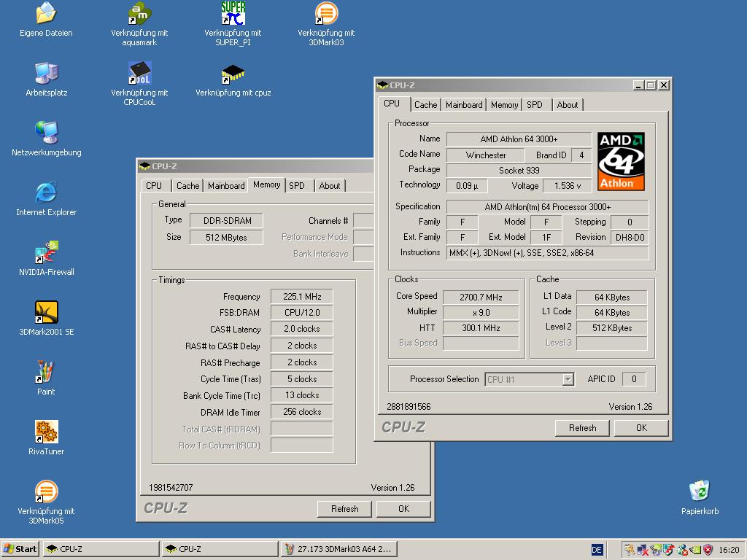Switch to Mainboard tab in front CPU-Z window
The height and width of the screenshot is (560, 747).
(x=464, y=105)
